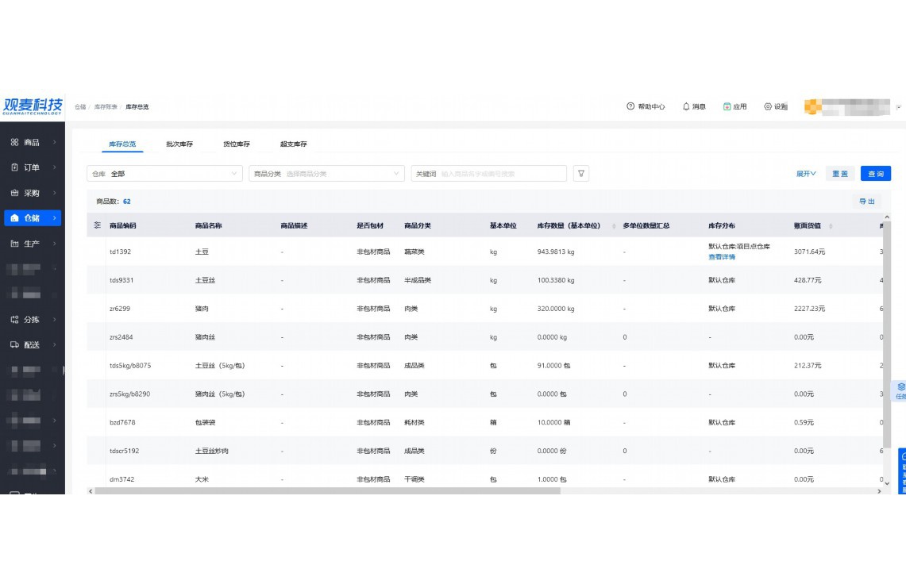Open the 仓库 warehouse dropdown

point(164,174)
